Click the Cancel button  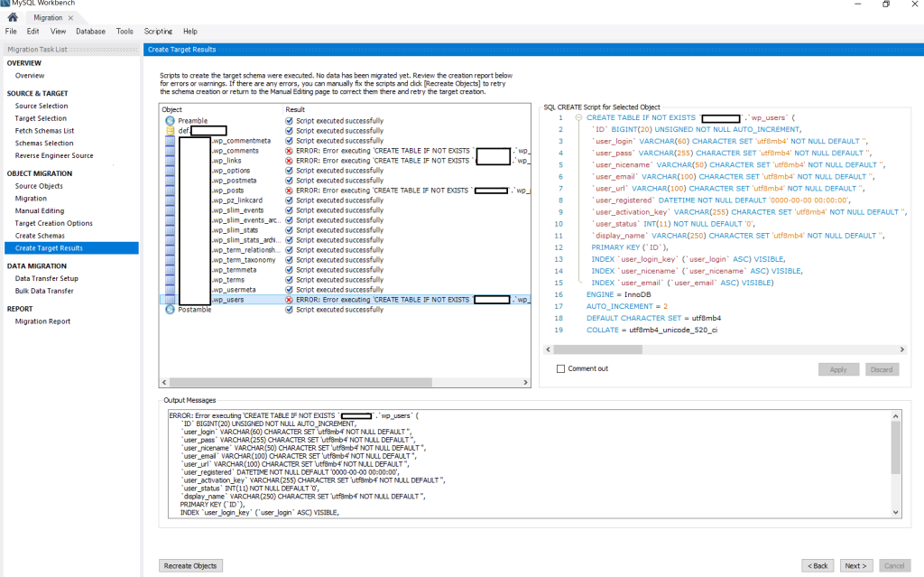pyautogui.click(x=894, y=566)
